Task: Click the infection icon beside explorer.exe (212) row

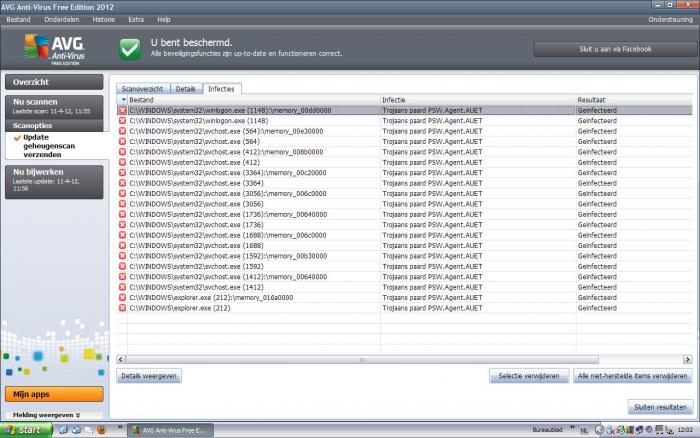Action: 122,308
